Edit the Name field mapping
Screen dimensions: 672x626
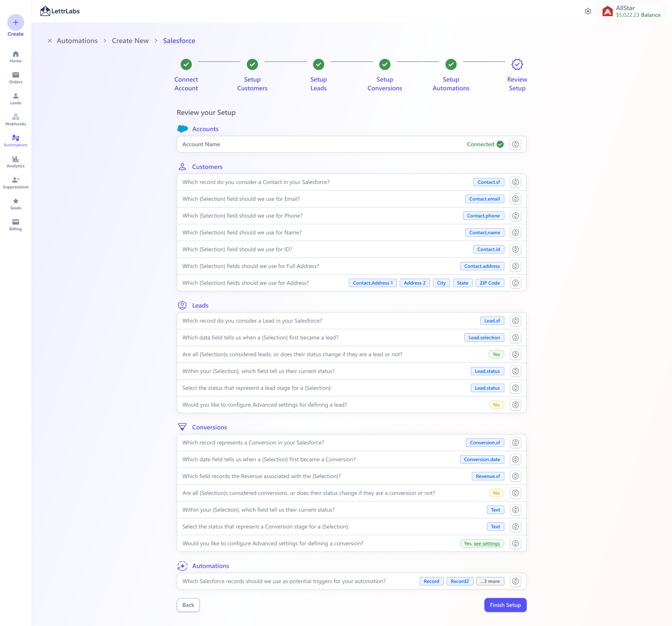516,232
